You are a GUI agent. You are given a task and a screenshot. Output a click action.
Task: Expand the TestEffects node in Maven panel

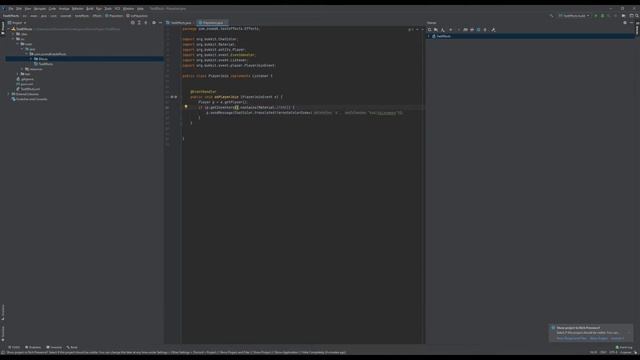point(429,36)
